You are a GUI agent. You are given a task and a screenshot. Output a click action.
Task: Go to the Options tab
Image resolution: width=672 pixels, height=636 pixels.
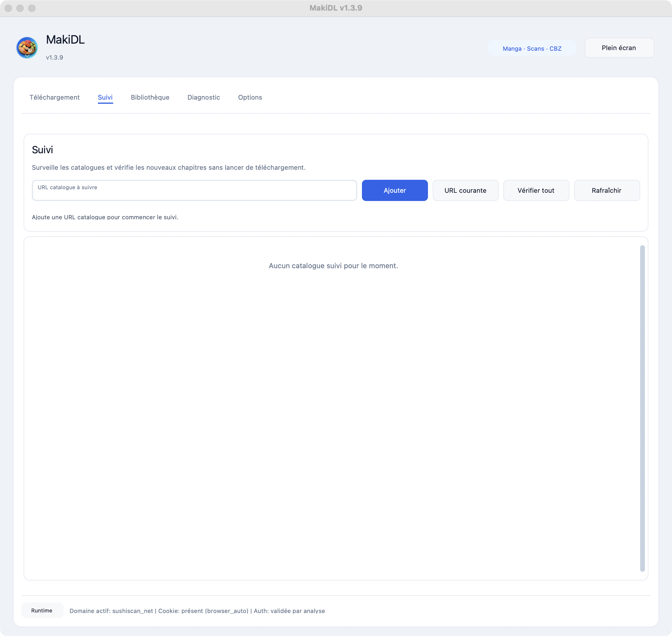(x=250, y=97)
